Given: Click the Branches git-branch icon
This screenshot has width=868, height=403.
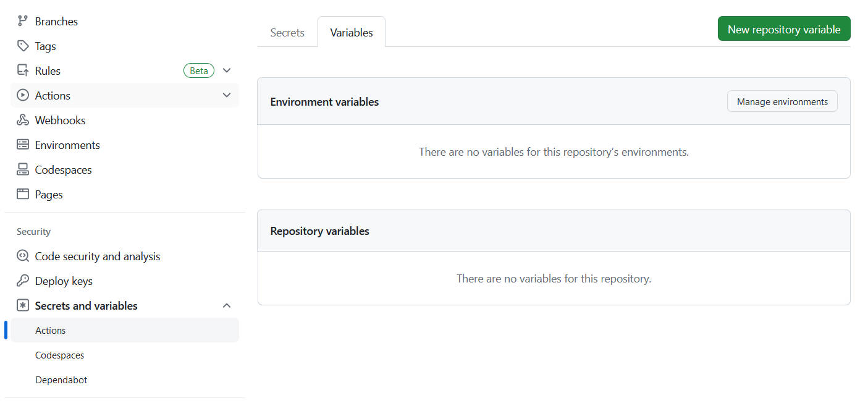Looking at the screenshot, I should tap(23, 21).
